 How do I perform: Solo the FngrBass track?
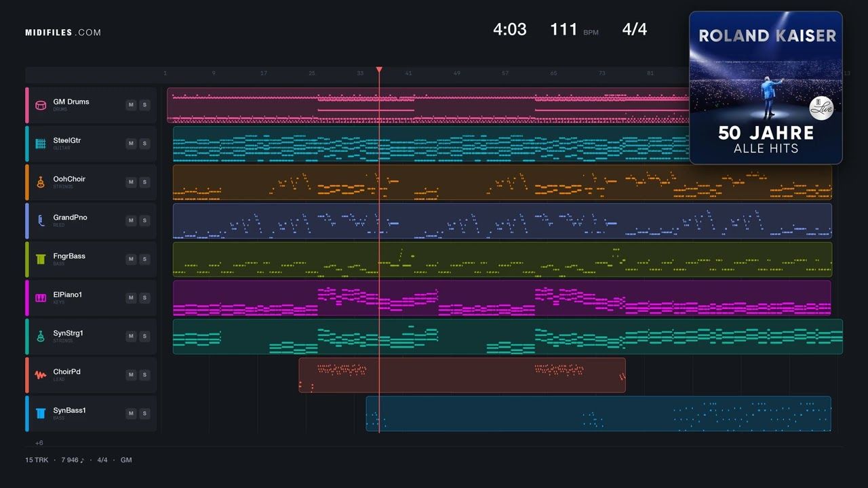click(144, 260)
